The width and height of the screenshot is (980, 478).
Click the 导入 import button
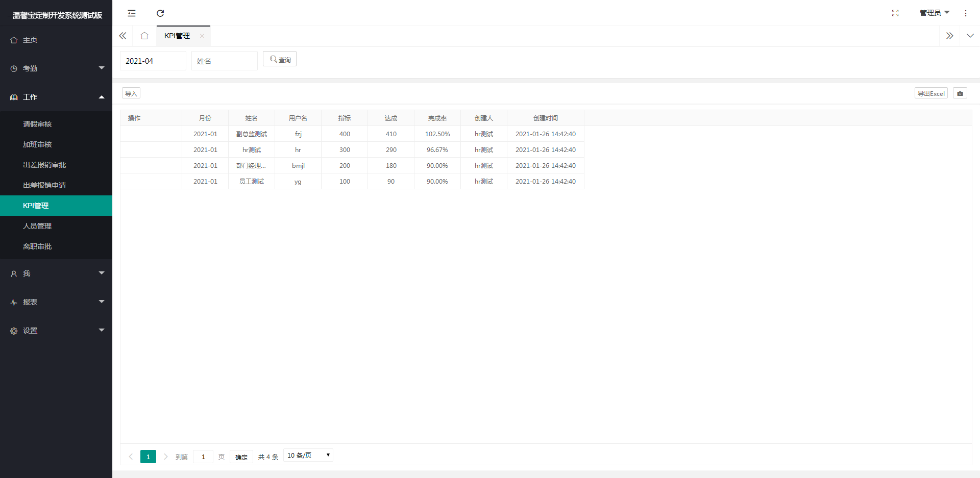tap(131, 93)
